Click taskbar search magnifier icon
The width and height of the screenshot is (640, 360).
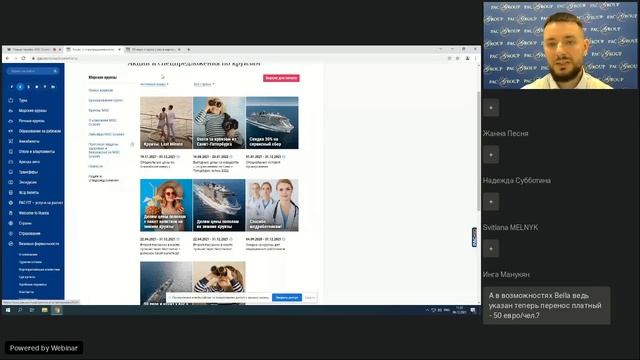[x=20, y=310]
